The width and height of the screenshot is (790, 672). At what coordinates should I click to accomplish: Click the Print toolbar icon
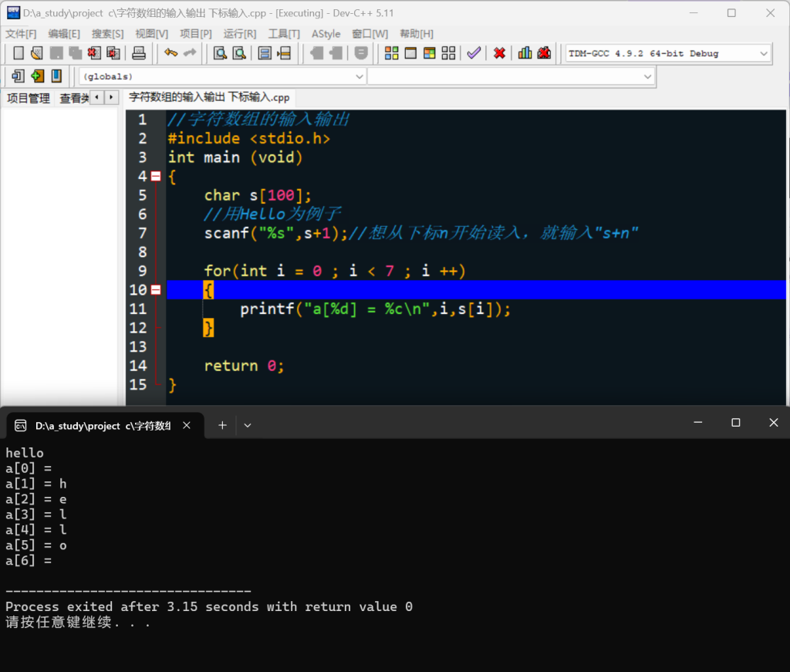[139, 53]
